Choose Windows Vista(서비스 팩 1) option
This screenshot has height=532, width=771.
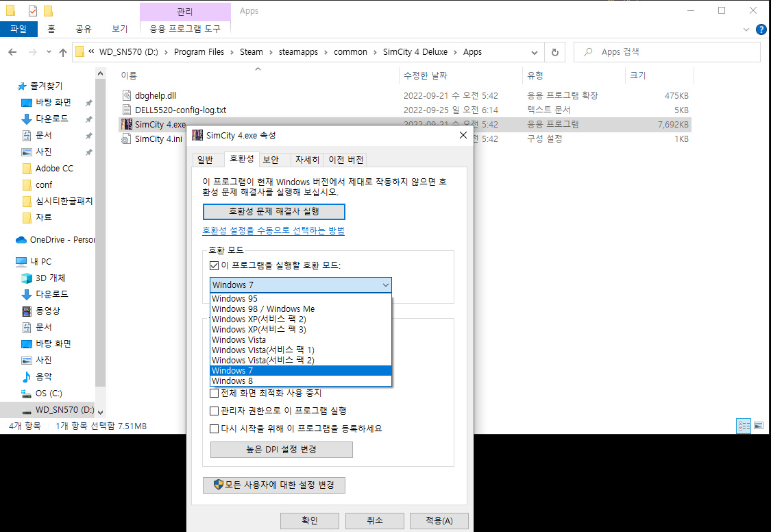click(300, 350)
